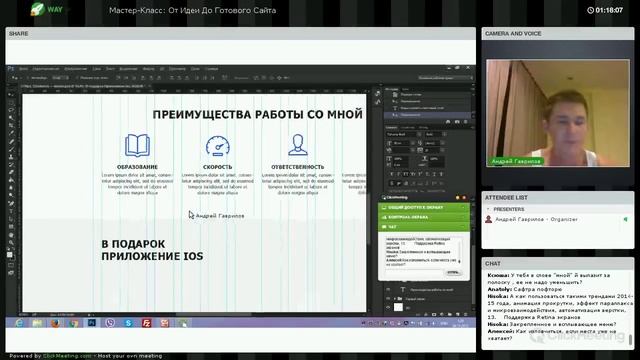The image size is (640, 360).
Task: Select the Rectangular Marquee tool
Action: point(11,102)
